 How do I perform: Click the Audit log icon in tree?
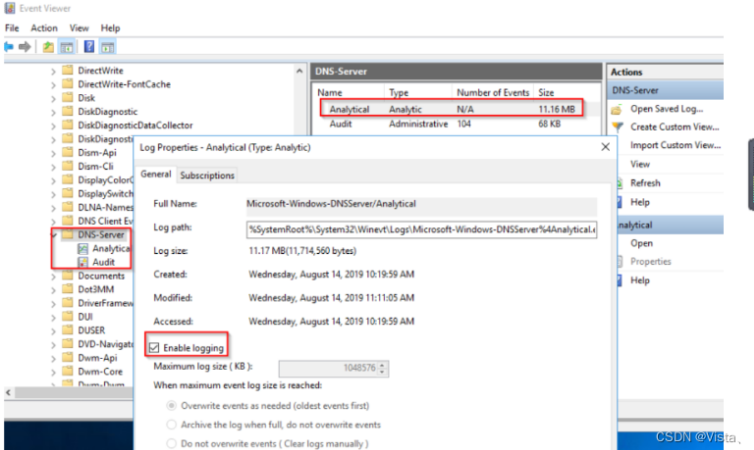point(83,262)
